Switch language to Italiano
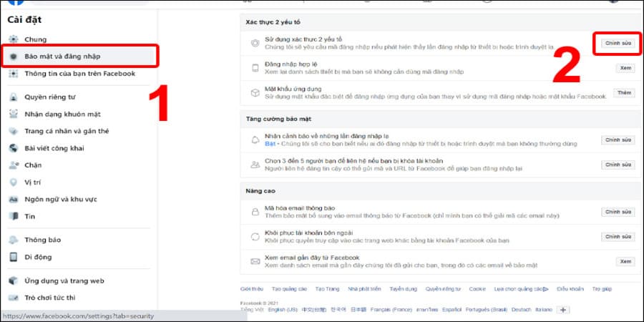This screenshot has height=322, width=644. tap(545, 310)
